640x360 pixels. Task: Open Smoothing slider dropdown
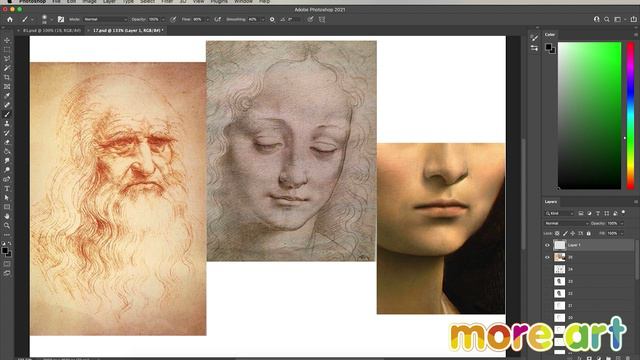pos(262,19)
